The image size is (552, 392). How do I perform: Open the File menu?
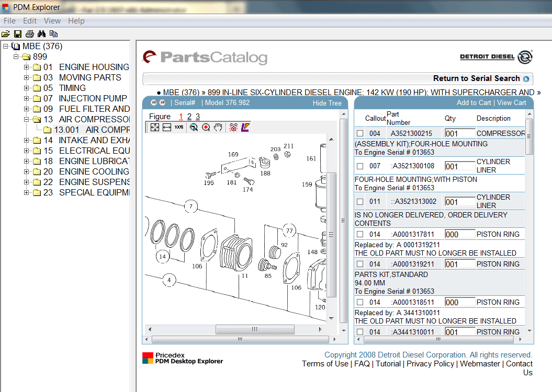point(9,21)
